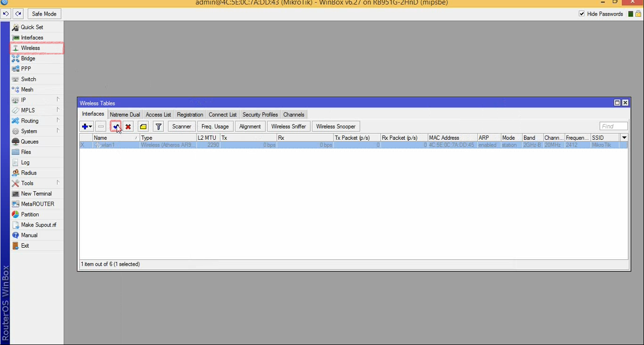Open PPP menu item
The image size is (644, 345).
tap(36, 69)
